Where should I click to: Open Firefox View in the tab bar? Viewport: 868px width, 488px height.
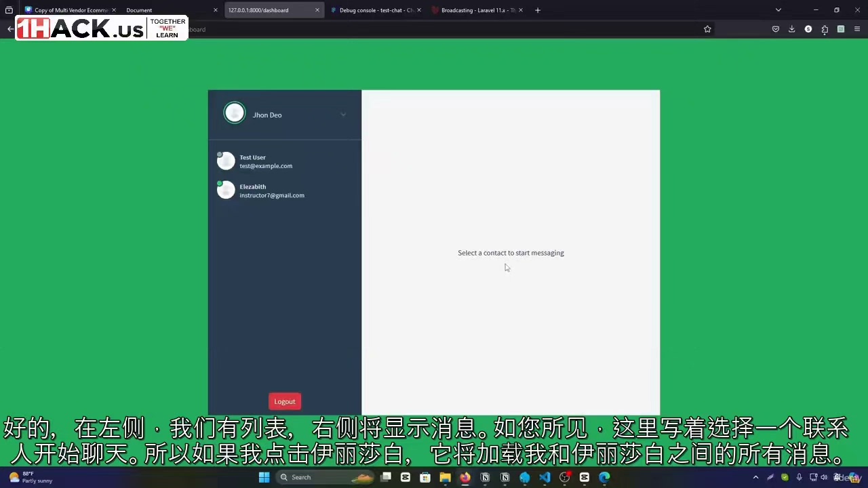(9, 10)
